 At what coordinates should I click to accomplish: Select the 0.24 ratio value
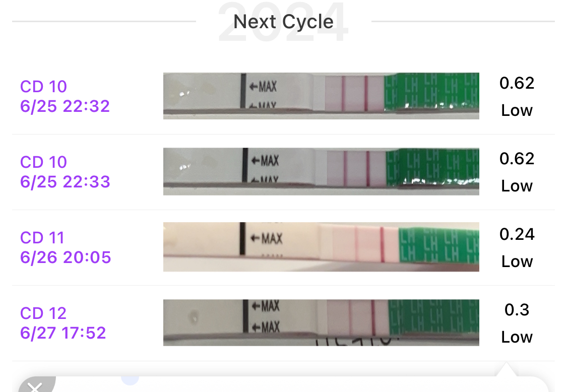pyautogui.click(x=517, y=234)
